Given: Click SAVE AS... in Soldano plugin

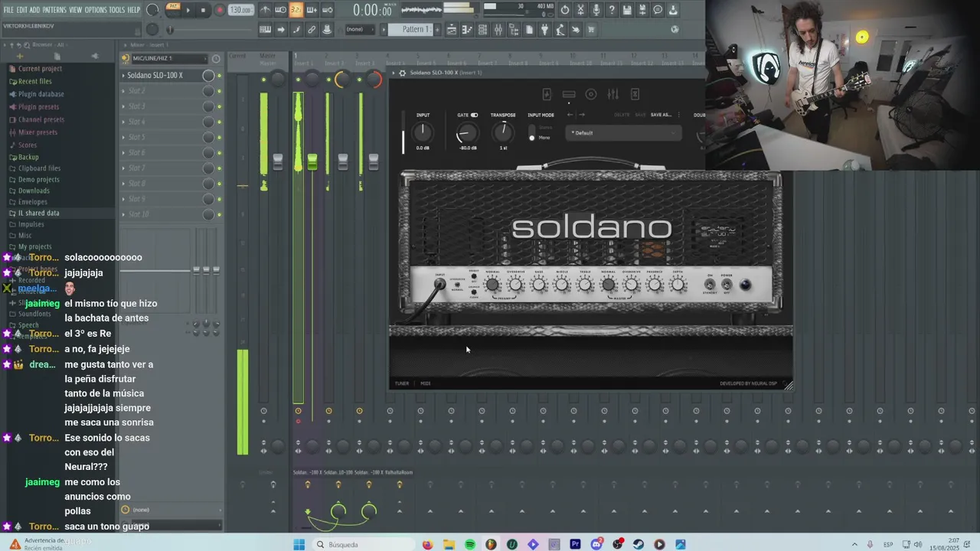Looking at the screenshot, I should tap(661, 115).
